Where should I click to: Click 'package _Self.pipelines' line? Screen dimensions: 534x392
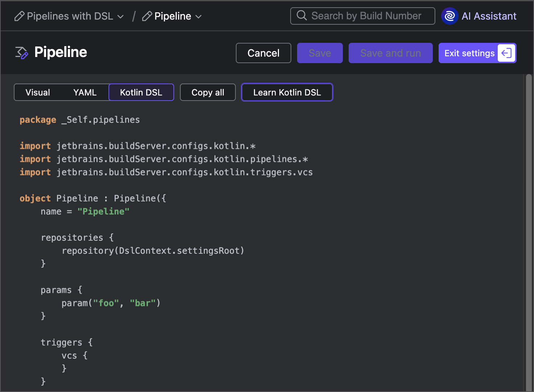click(80, 120)
